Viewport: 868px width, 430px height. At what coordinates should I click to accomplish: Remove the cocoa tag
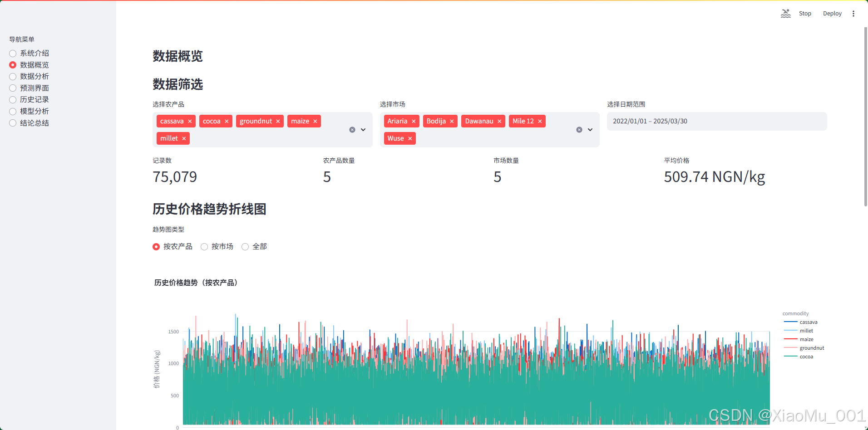coord(227,122)
